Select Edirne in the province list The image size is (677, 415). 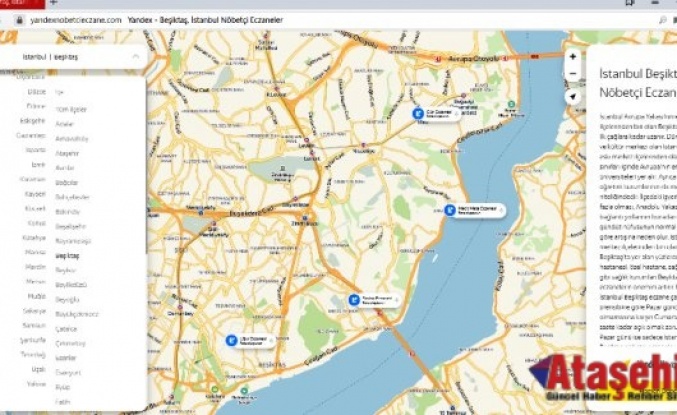36,106
